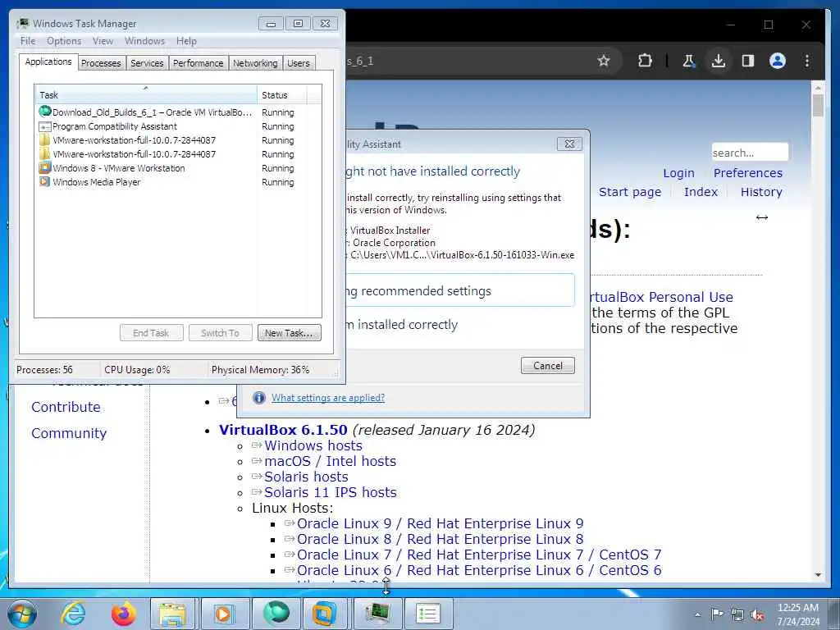Show Chrome downloads tray icon
840x630 pixels.
pyautogui.click(x=719, y=61)
